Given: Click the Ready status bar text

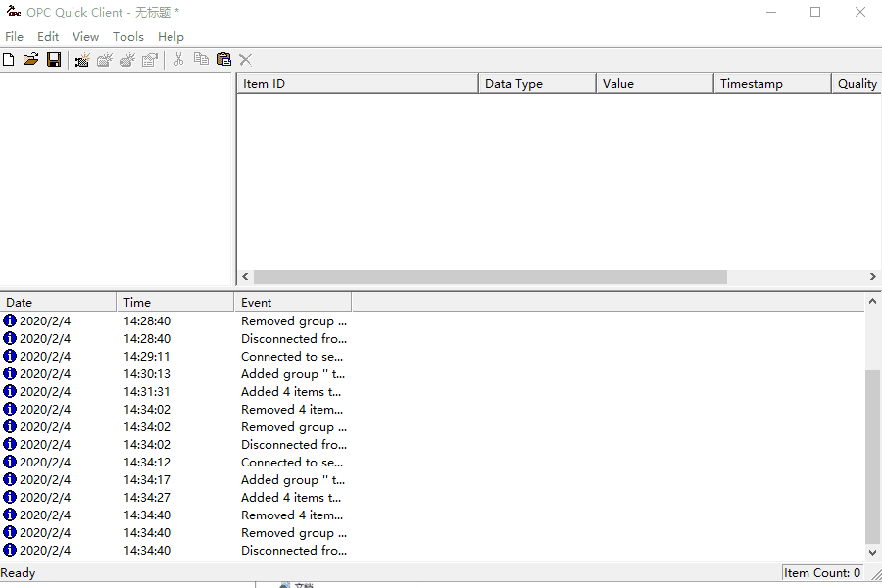Looking at the screenshot, I should 18,572.
